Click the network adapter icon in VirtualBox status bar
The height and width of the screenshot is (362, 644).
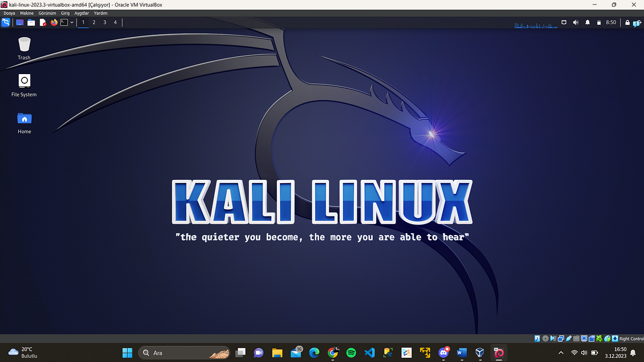click(x=560, y=338)
